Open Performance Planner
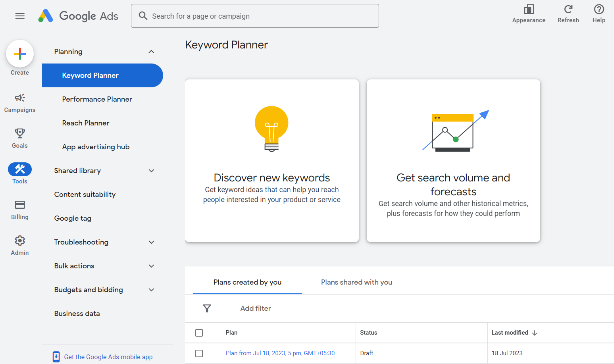 (x=97, y=99)
